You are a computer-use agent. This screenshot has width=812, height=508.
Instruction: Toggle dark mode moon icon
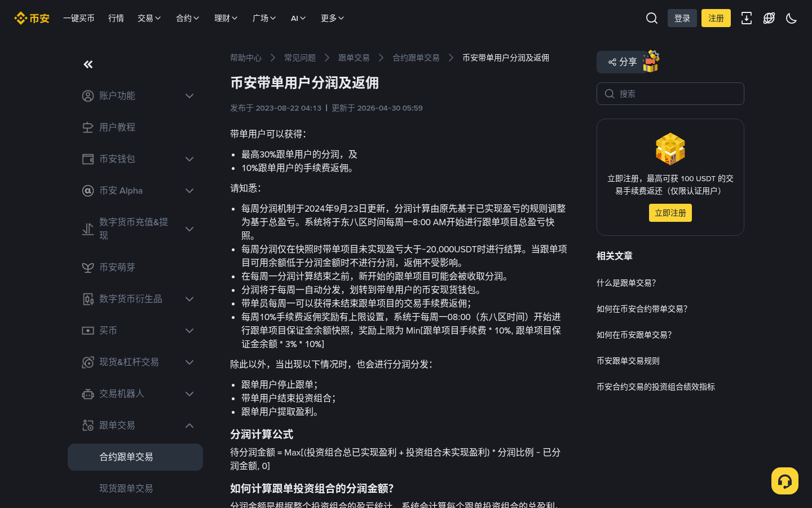792,18
